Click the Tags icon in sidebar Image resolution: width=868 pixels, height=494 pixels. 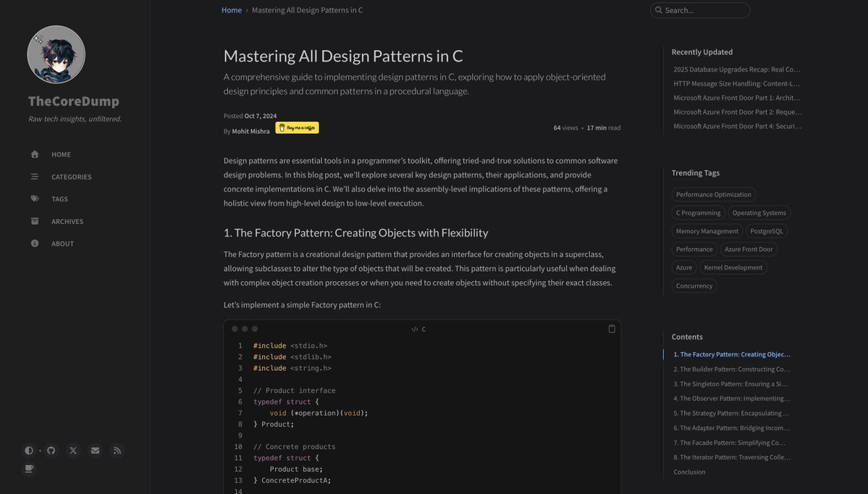click(35, 198)
